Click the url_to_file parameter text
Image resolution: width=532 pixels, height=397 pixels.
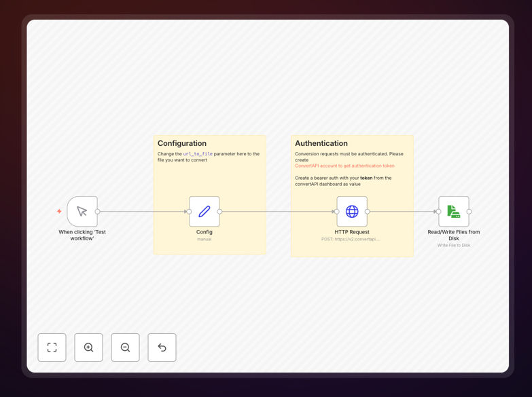pyautogui.click(x=198, y=154)
